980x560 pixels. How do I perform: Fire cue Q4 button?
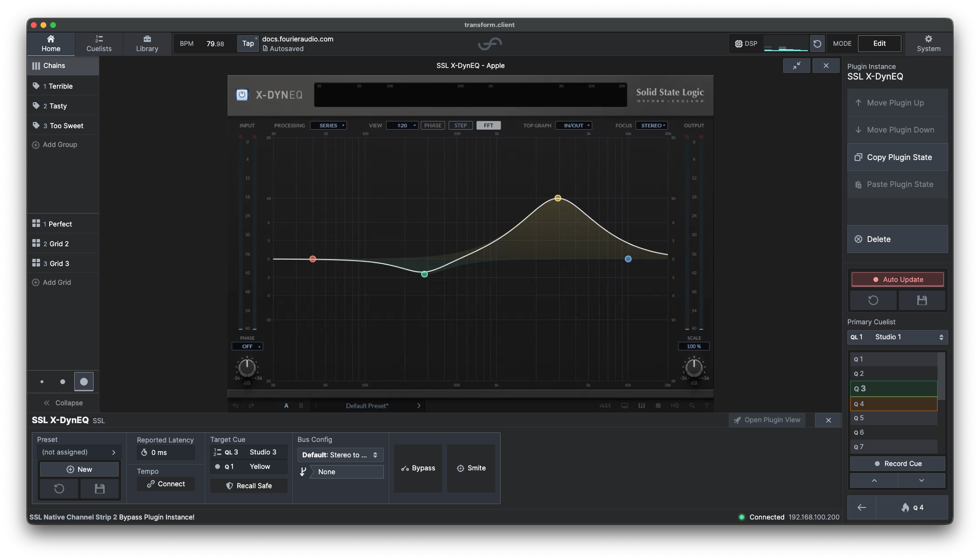[x=912, y=507]
